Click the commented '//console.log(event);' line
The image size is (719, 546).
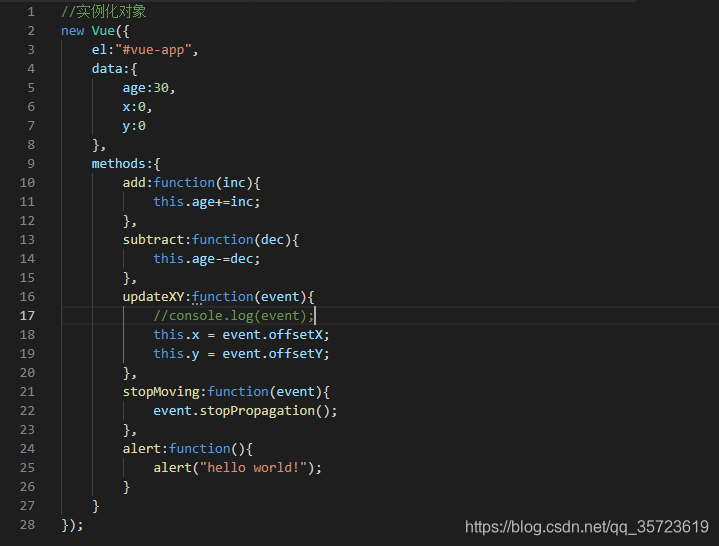point(233,315)
